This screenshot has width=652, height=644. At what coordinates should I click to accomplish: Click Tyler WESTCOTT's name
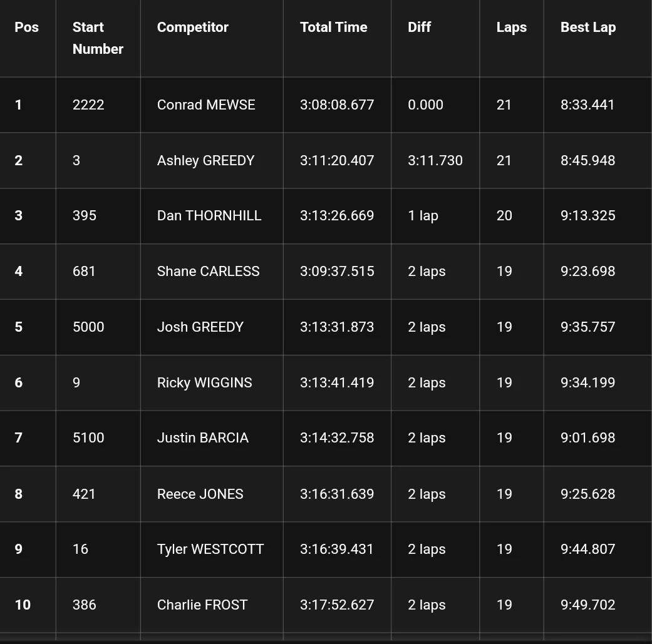tap(210, 549)
